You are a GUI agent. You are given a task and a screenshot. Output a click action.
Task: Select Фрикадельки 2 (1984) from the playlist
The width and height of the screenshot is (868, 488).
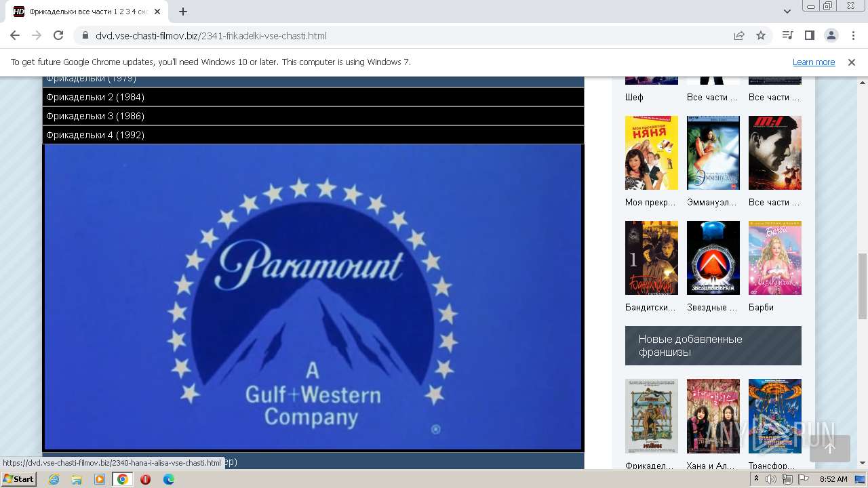313,97
